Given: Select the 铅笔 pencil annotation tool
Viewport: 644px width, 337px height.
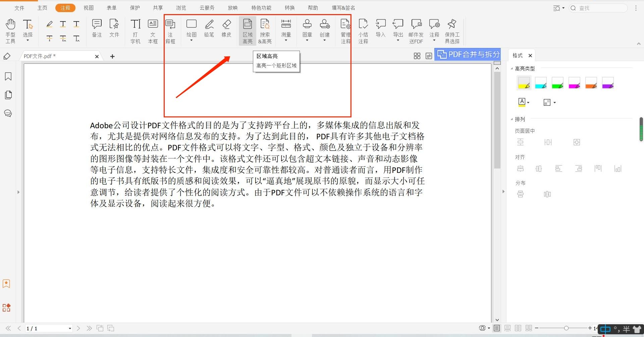Looking at the screenshot, I should (x=209, y=30).
